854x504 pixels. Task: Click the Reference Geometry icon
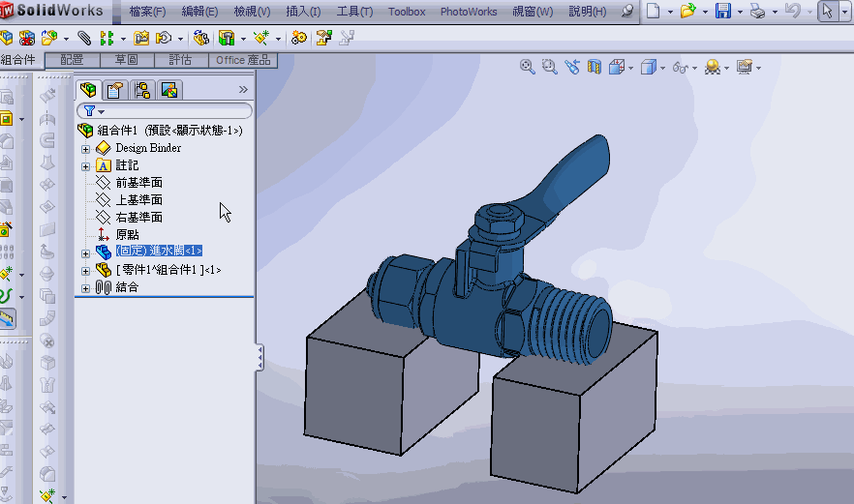[261, 38]
